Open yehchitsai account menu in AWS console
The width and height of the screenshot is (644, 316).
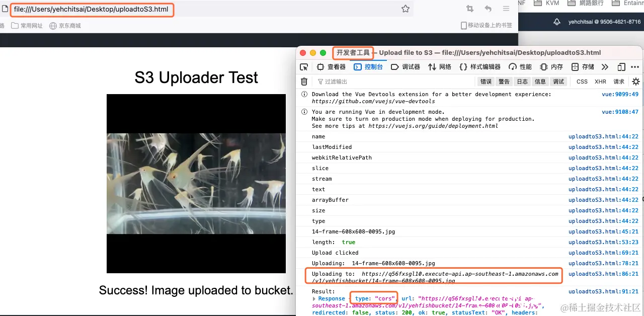[604, 22]
